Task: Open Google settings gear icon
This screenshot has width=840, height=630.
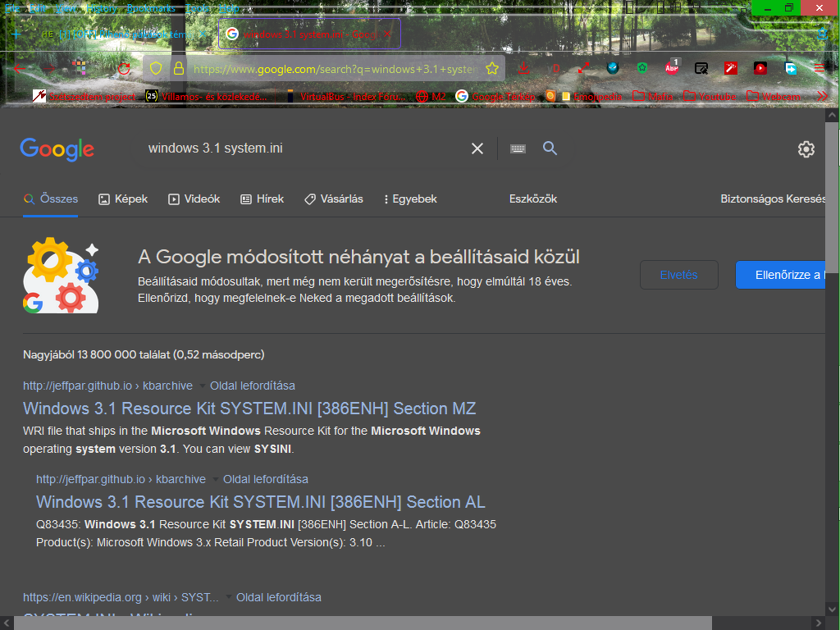Action: tap(806, 149)
